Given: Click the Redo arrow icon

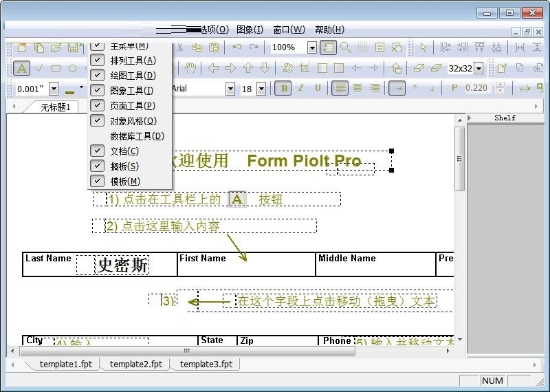Looking at the screenshot, I should (x=254, y=47).
